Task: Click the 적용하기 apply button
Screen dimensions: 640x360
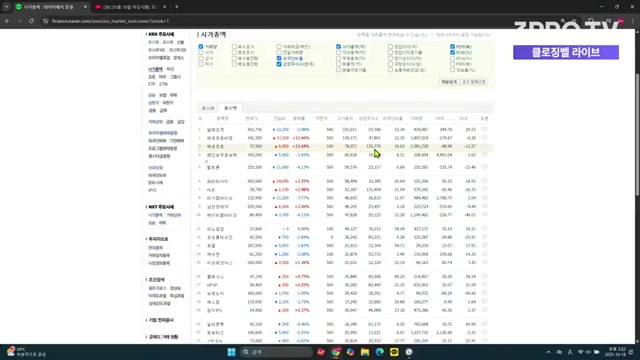Action: pos(449,82)
